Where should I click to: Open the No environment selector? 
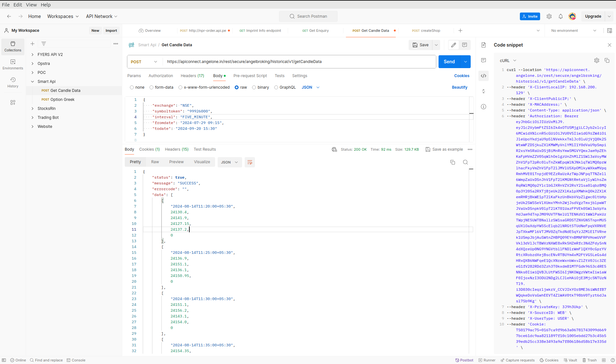point(574,31)
